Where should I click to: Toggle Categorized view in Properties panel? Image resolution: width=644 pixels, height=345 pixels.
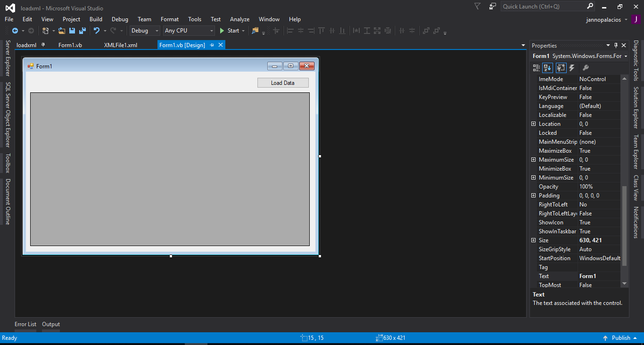click(537, 68)
